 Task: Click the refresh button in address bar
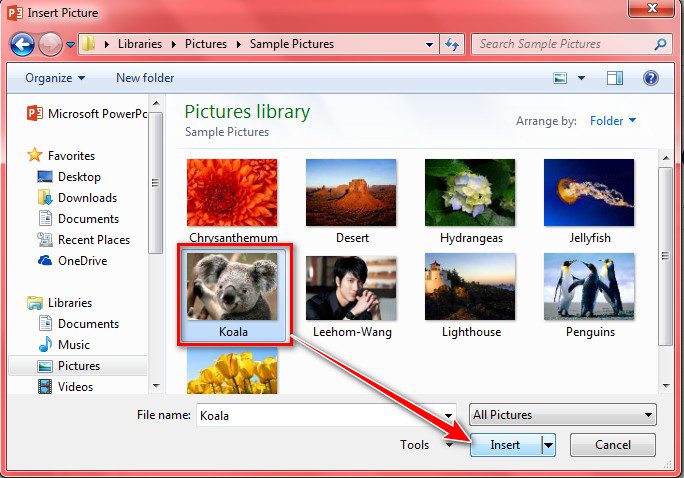[x=451, y=44]
